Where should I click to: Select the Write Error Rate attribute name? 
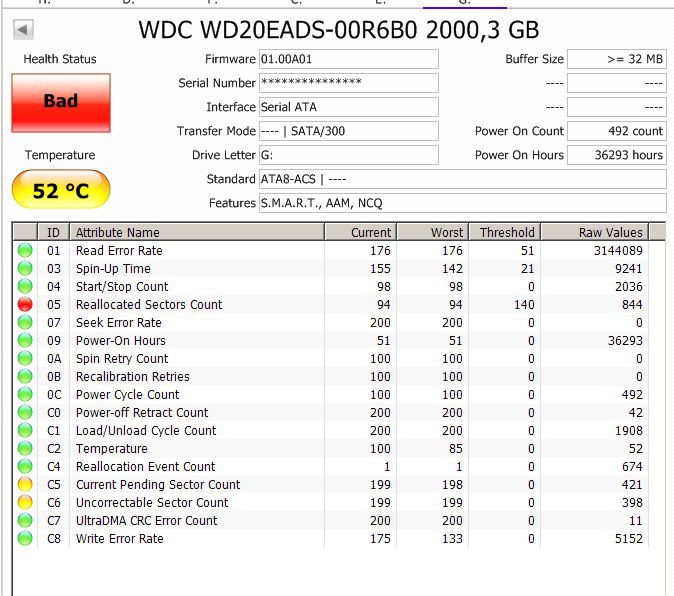pyautogui.click(x=119, y=539)
